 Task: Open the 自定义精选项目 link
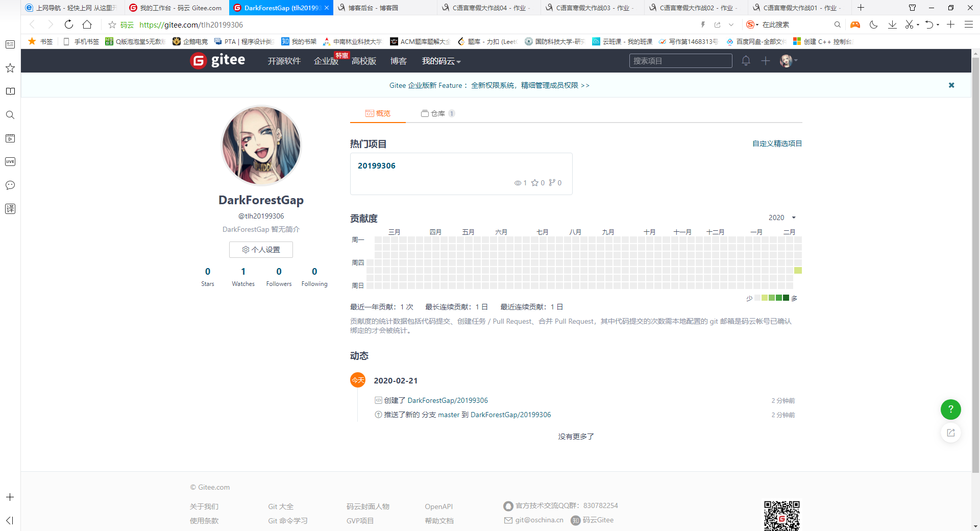click(777, 143)
